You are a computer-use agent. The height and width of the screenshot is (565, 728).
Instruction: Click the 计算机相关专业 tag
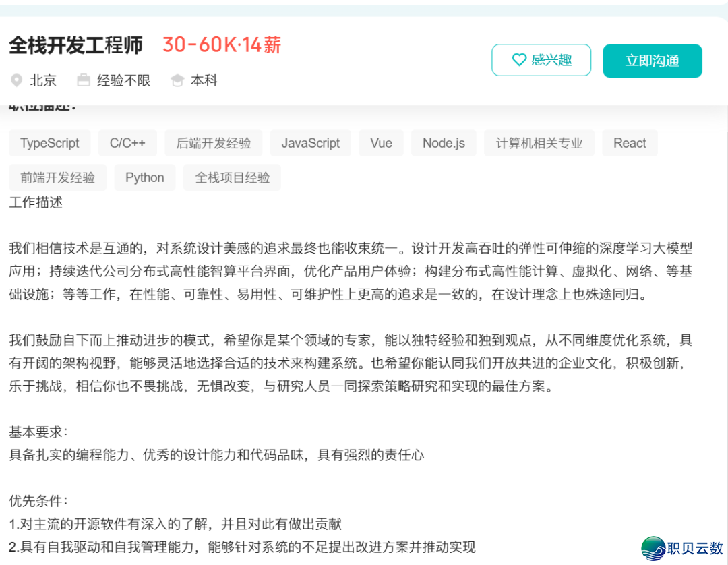click(x=539, y=143)
